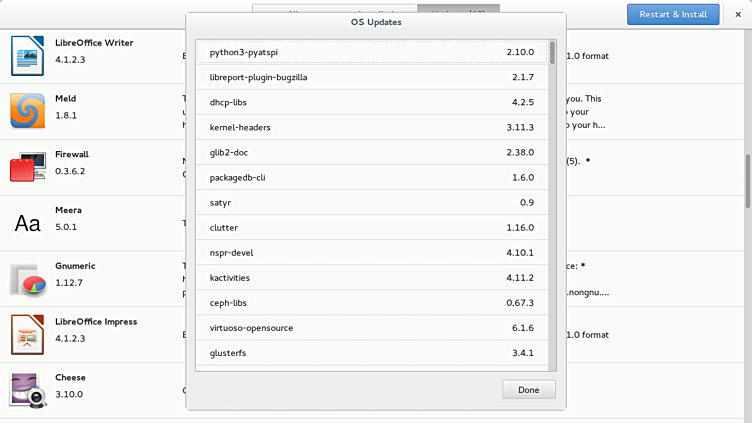Pick the glib2-doc package row

point(371,152)
